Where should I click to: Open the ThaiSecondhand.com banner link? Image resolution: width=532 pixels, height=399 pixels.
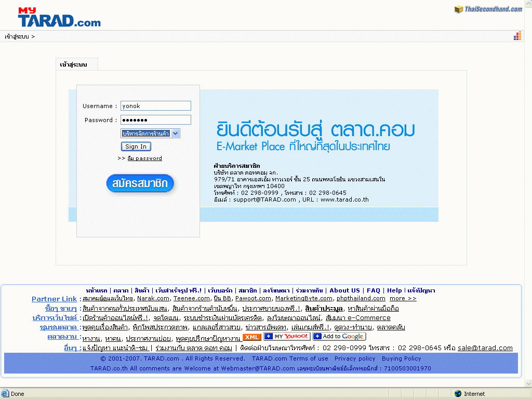pyautogui.click(x=488, y=9)
